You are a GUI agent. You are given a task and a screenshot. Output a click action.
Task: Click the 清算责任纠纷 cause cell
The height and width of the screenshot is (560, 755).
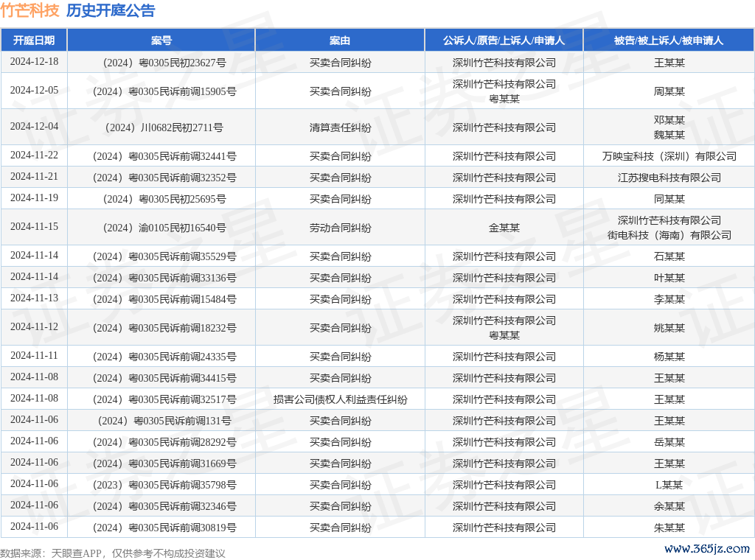(x=341, y=128)
